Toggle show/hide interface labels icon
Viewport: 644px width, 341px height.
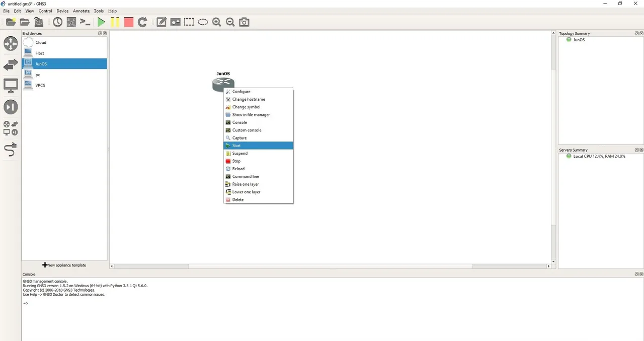[x=71, y=22]
